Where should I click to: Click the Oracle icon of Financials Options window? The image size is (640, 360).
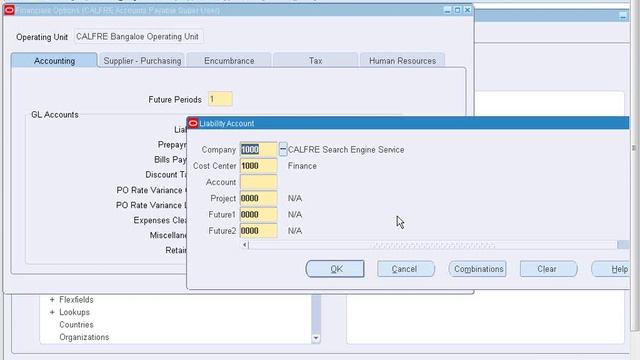9,11
